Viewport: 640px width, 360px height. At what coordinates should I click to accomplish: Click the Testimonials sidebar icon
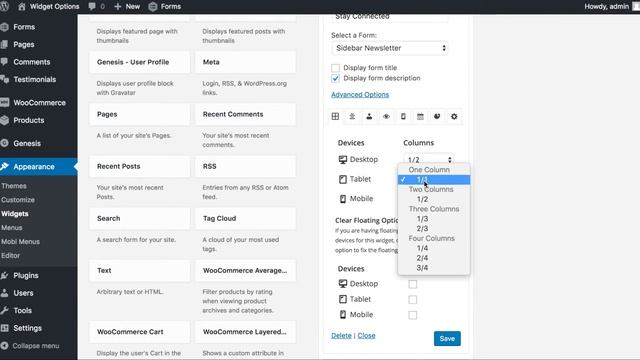click(x=4, y=80)
